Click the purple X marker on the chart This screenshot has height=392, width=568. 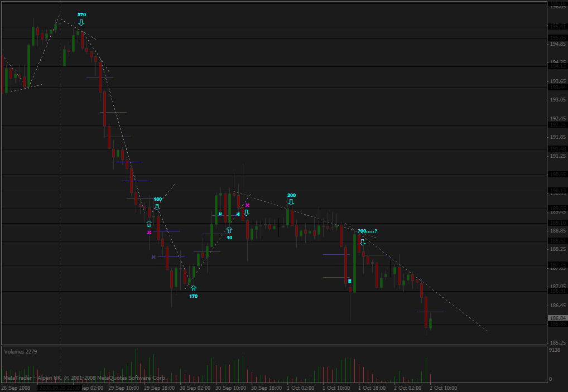point(153,257)
